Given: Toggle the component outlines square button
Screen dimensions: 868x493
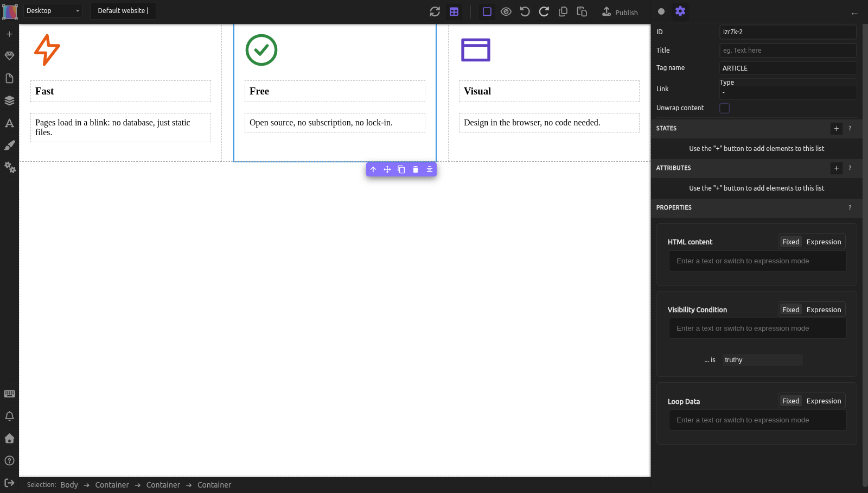Looking at the screenshot, I should [x=487, y=11].
